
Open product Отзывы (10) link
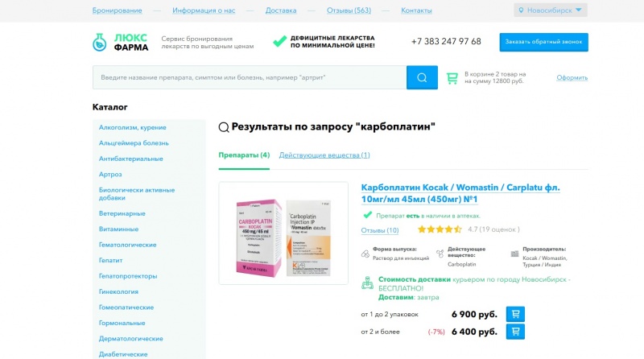tap(380, 230)
